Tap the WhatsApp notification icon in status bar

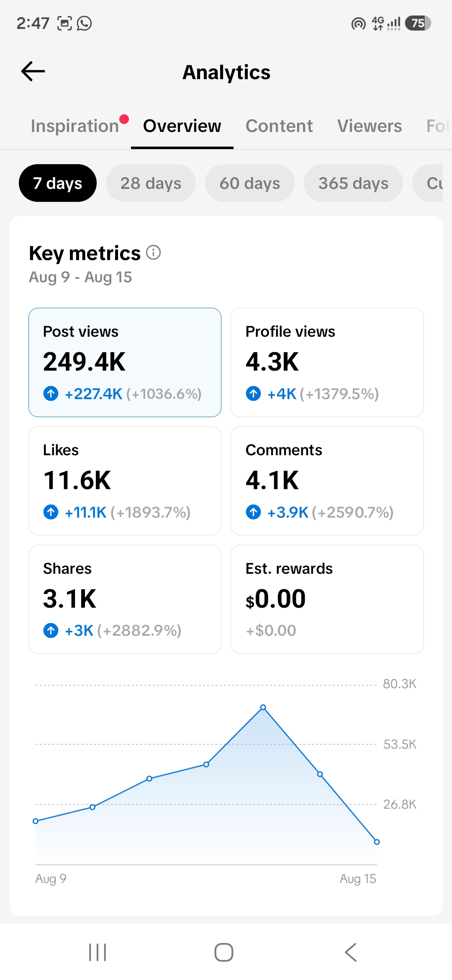84,23
